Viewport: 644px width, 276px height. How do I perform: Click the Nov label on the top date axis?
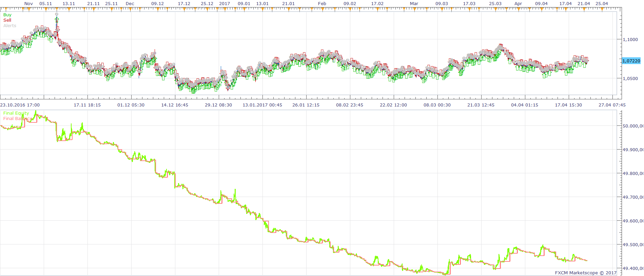pyautogui.click(x=29, y=4)
